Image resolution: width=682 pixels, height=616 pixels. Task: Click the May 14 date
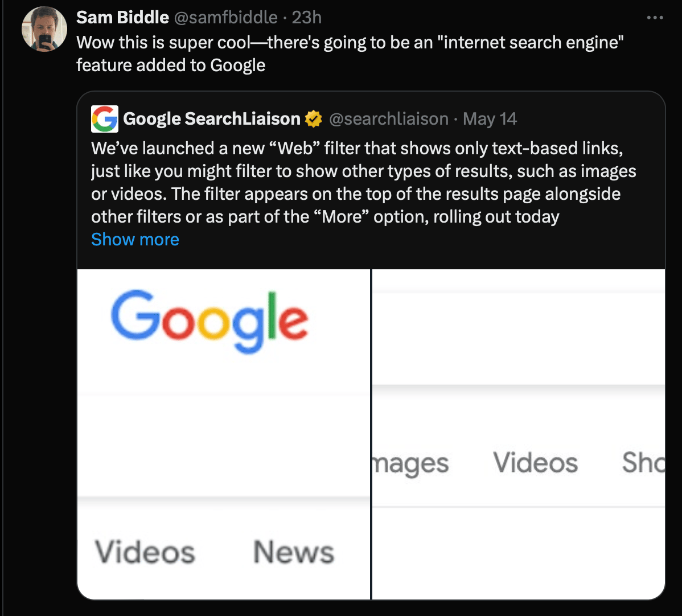coord(490,119)
